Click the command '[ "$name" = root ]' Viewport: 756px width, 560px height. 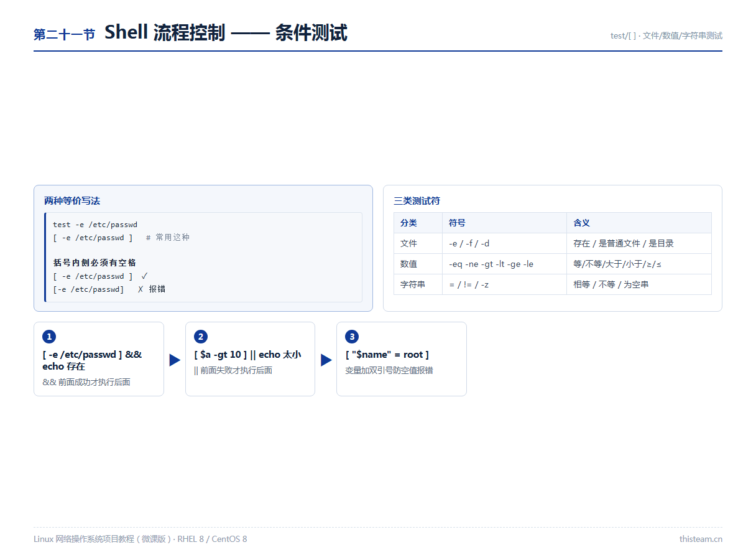[x=387, y=355]
